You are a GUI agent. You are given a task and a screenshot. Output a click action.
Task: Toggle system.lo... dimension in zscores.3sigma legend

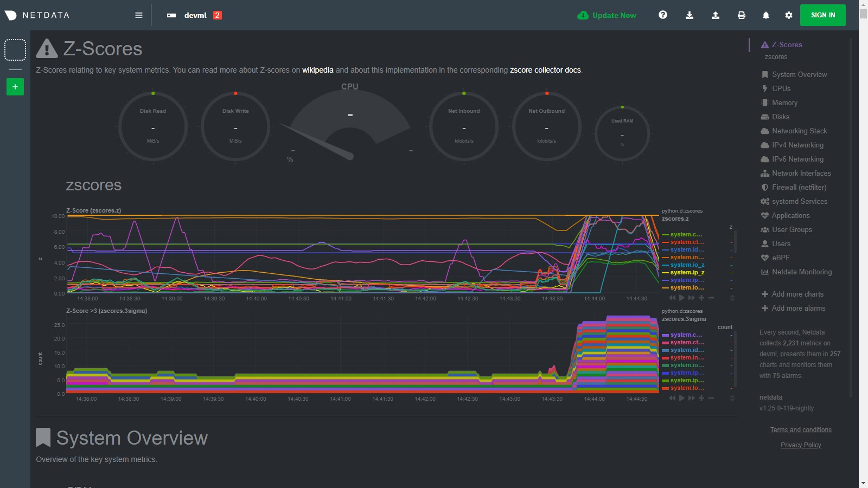687,388
